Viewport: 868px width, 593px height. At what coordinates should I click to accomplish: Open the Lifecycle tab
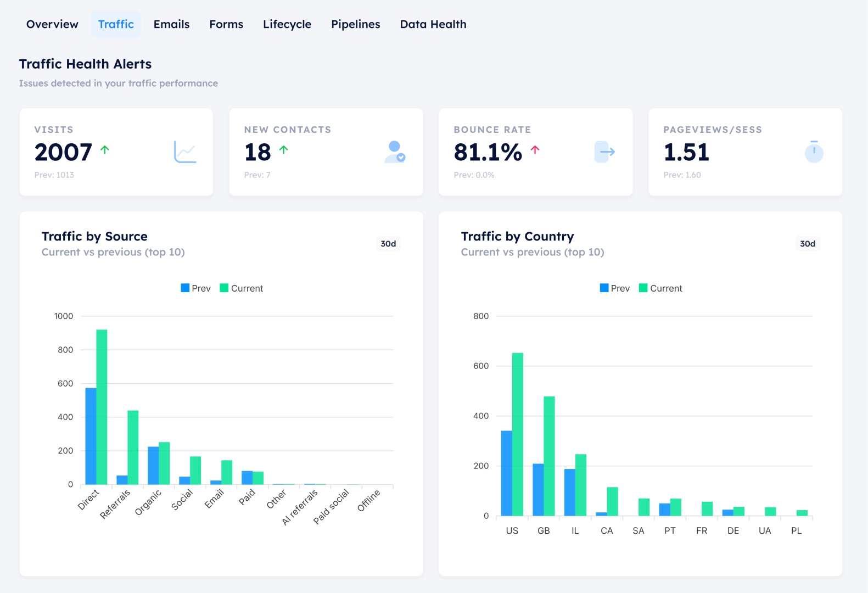tap(287, 24)
